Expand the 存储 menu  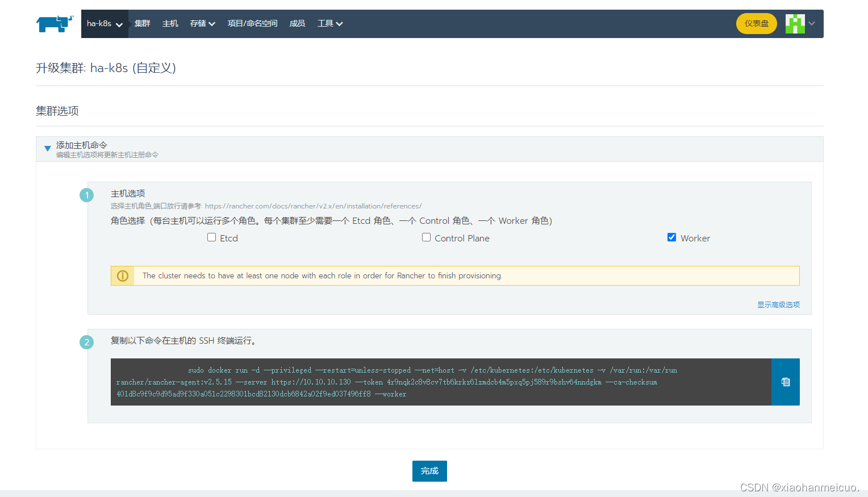coord(203,24)
